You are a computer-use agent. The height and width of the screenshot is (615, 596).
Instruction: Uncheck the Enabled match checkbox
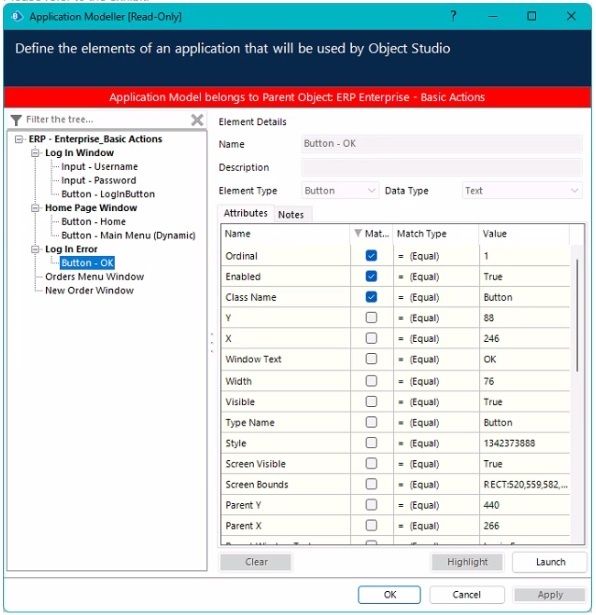tap(371, 277)
